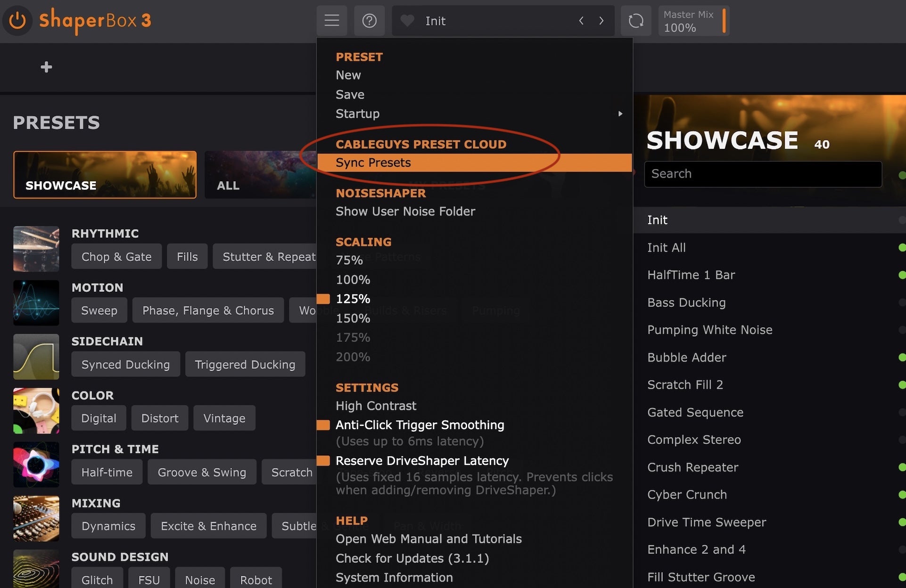Toggle Anti-Click Trigger Smoothing
The image size is (906, 588).
[x=420, y=425]
